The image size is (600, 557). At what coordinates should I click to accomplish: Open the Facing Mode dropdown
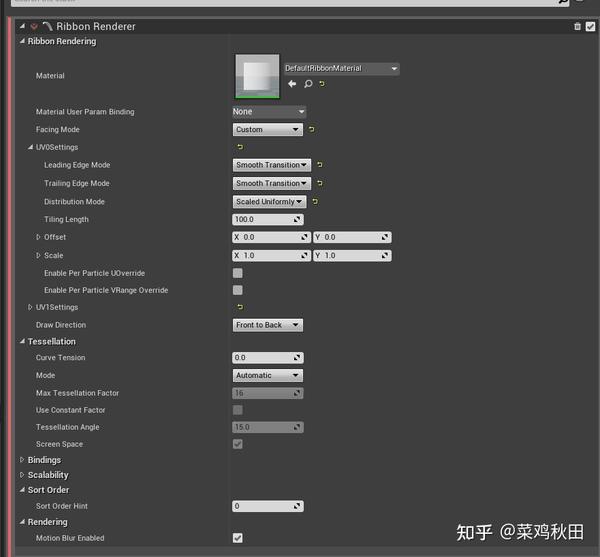pos(267,129)
